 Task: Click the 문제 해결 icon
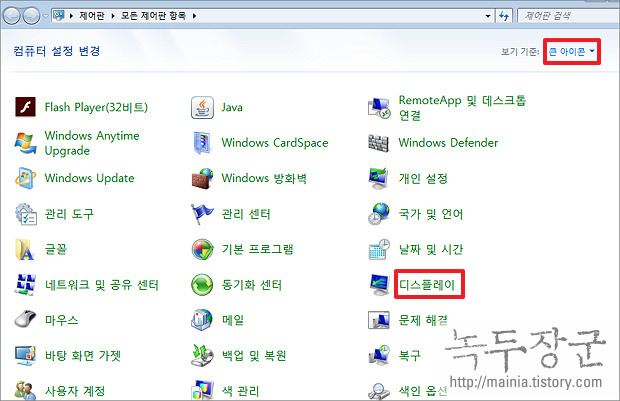pyautogui.click(x=378, y=320)
